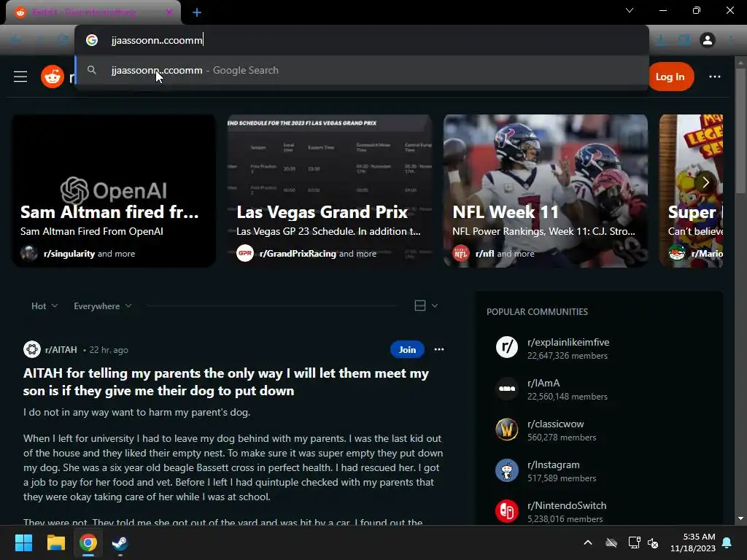Open the AITAH post about parents' dog

pos(226,382)
